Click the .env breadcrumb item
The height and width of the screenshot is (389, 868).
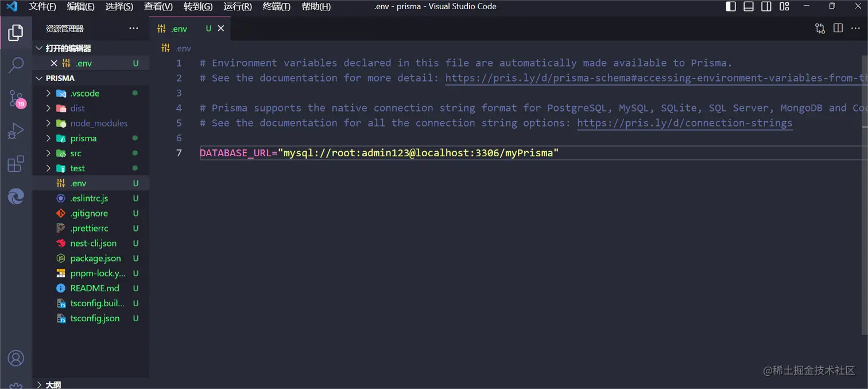(176, 48)
